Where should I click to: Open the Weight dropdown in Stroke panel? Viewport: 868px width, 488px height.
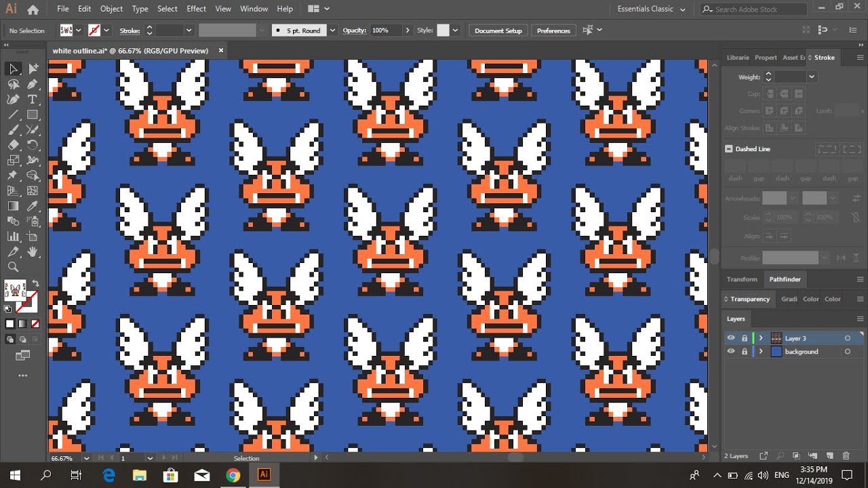[812, 77]
